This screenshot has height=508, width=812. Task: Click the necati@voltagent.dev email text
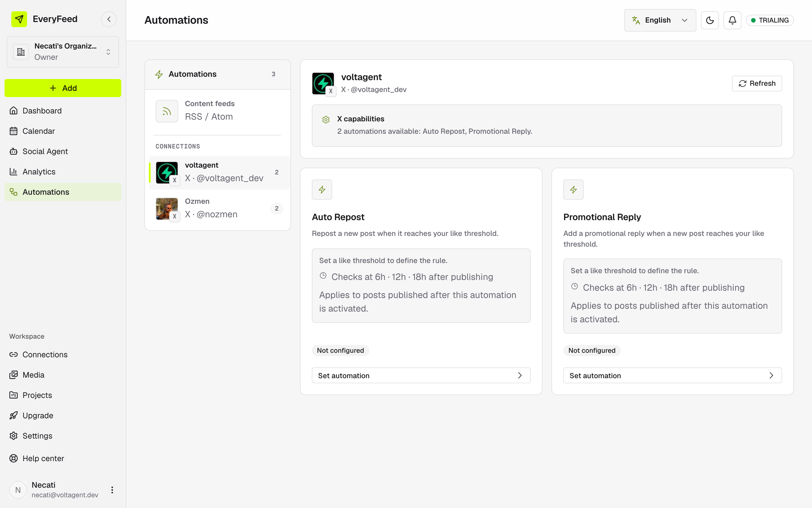[65, 495]
